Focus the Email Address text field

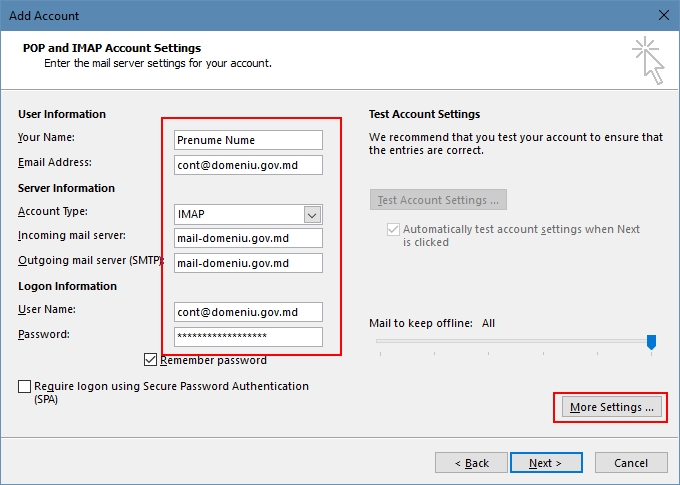pos(247,164)
